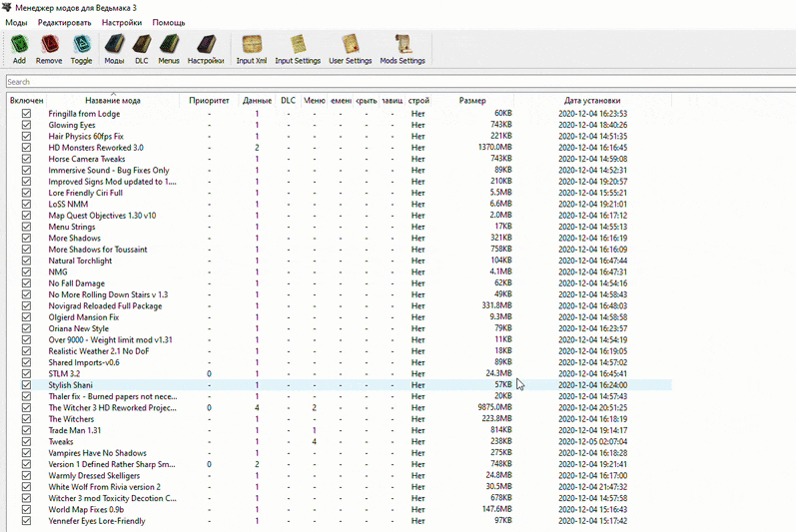
Task: Focus the Search field
Action: [x=401, y=82]
